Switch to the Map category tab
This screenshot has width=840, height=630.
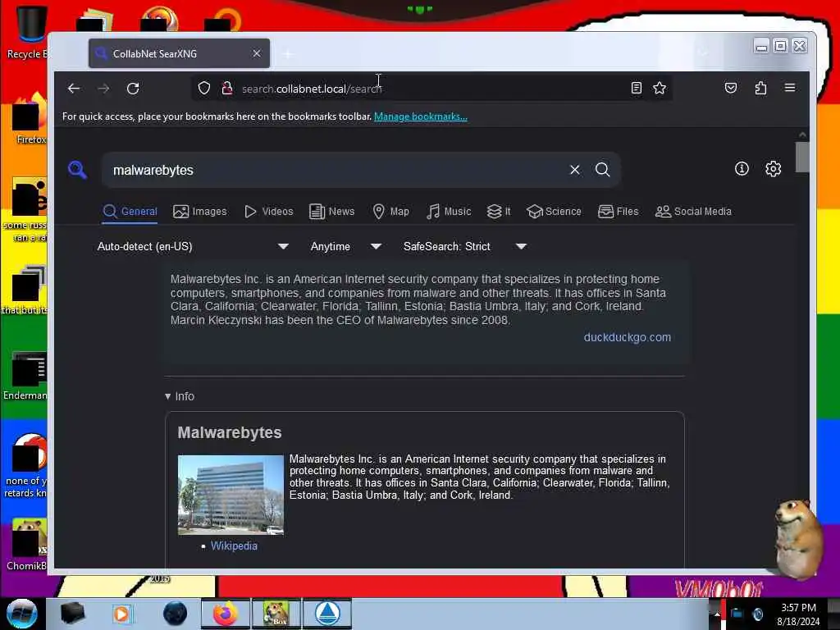[x=391, y=212]
